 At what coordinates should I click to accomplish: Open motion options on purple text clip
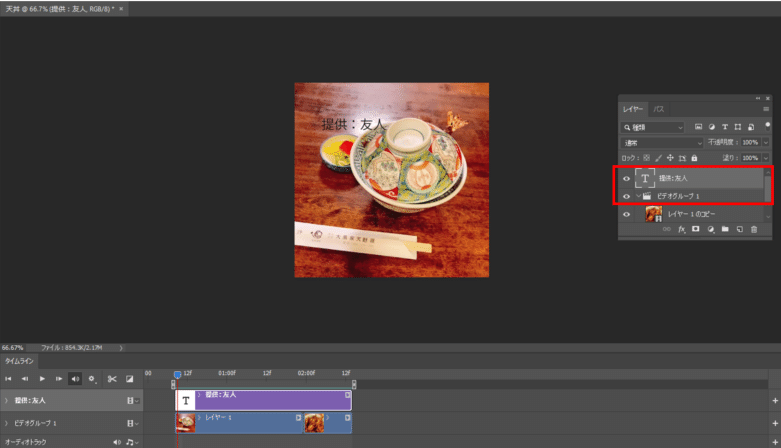tap(348, 395)
